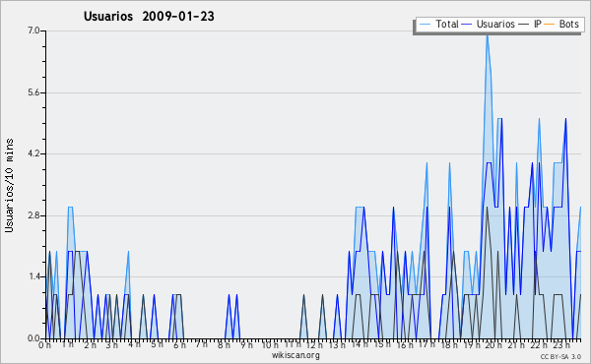Click the '4 h' x-axis tick label

click(x=134, y=344)
